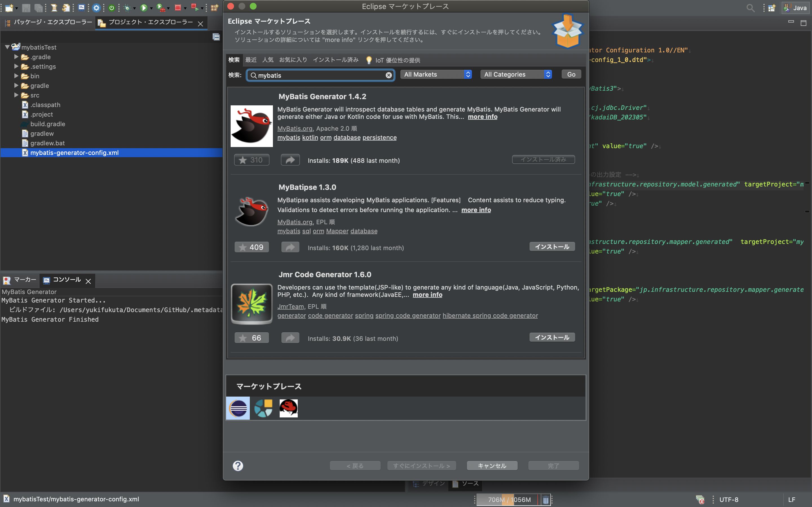Image resolution: width=812 pixels, height=507 pixels.
Task: Open the more info link for Jmr Code Generator
Action: 427,295
